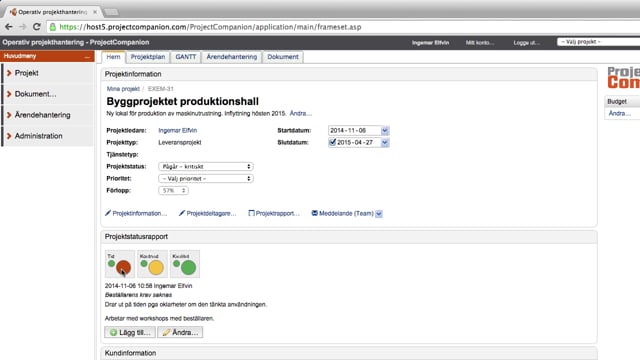Click the yellow Kostnad status indicator

click(156, 267)
